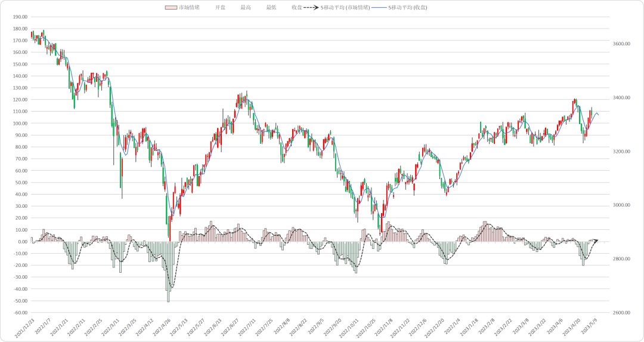Select the 开盘 legend entry
644x342 pixels.
[x=220, y=7]
